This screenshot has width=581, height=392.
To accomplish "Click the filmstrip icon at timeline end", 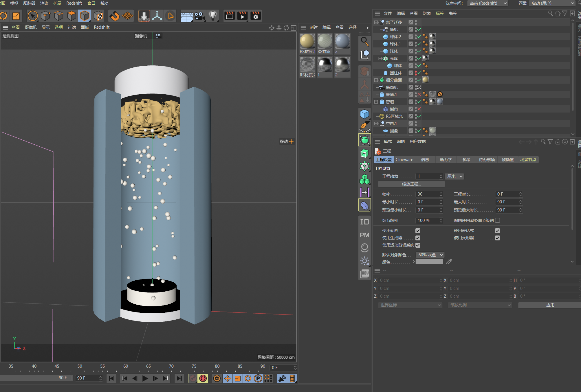I will click(292, 378).
